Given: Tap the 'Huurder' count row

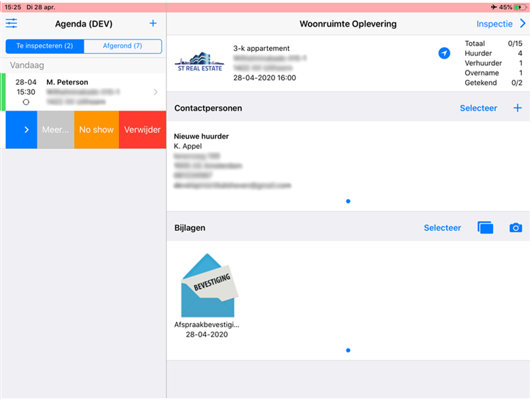Looking at the screenshot, I should [493, 53].
